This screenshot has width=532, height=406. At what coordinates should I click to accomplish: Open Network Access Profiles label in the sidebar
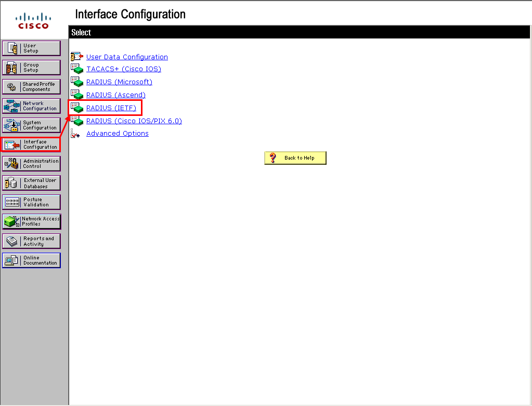point(41,221)
